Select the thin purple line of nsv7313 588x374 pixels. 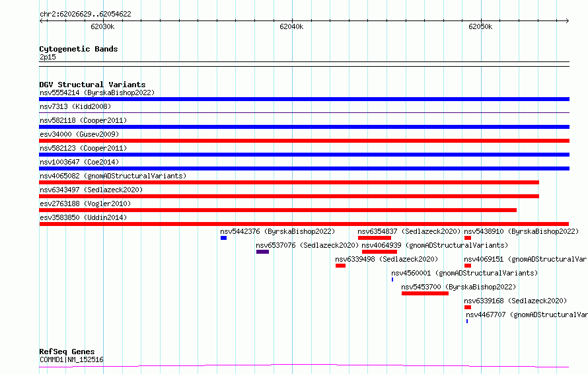tap(304, 112)
